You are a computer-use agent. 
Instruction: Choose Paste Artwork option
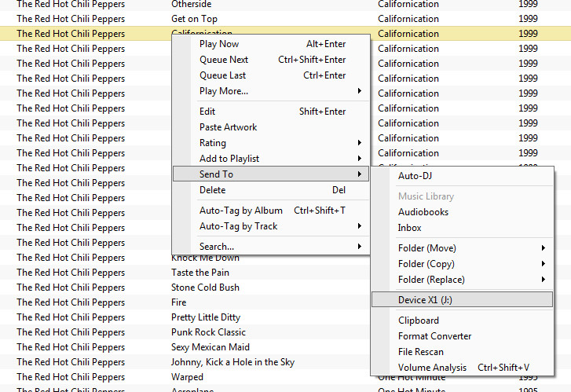(x=271, y=127)
